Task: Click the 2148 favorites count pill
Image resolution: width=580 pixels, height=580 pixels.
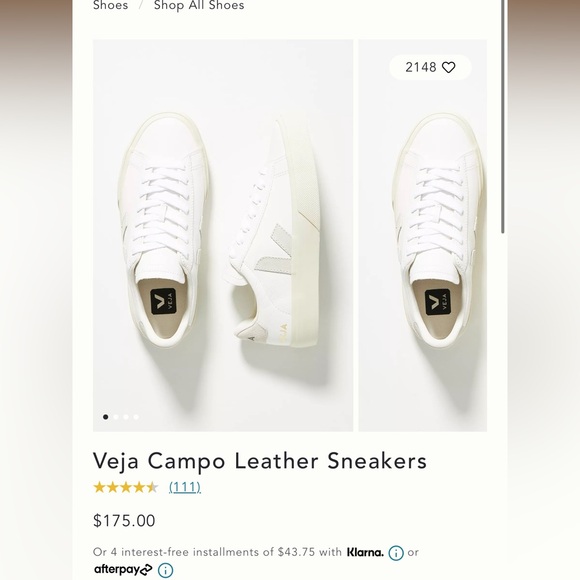Action: (x=430, y=67)
